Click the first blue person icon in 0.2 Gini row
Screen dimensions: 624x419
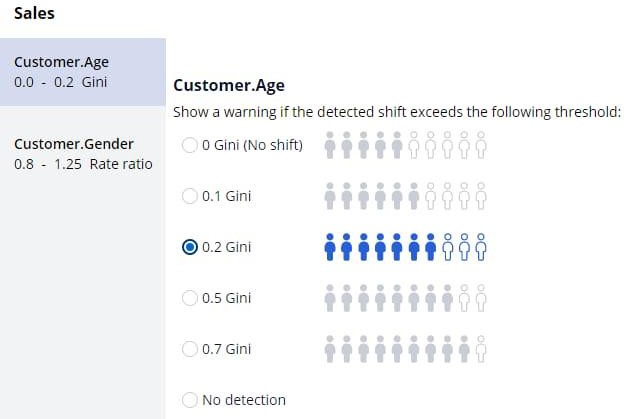click(x=331, y=247)
